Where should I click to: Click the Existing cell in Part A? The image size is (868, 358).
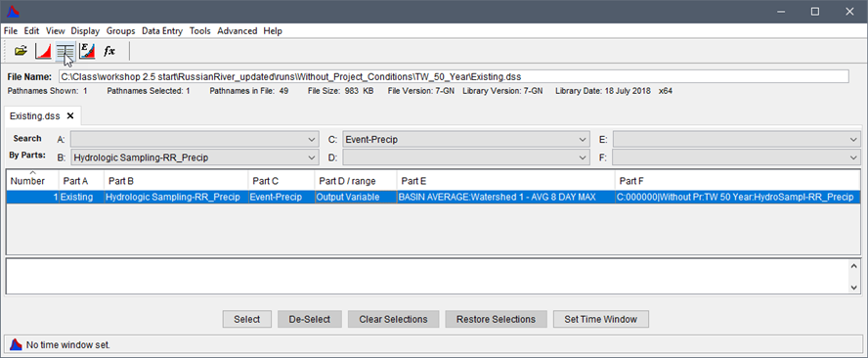point(81,197)
